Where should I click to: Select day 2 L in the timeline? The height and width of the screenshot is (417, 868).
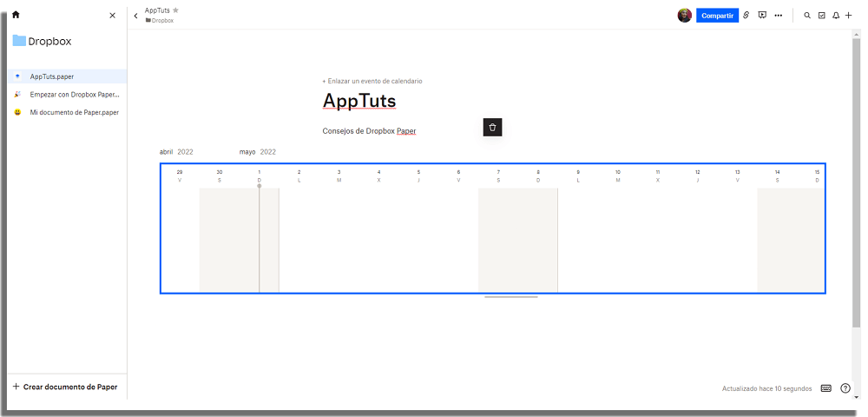299,176
